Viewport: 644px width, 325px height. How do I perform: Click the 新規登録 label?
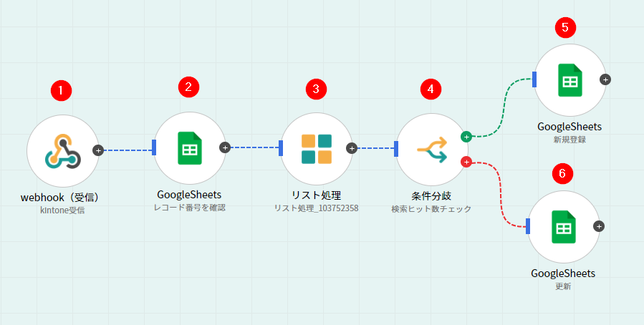tap(569, 140)
